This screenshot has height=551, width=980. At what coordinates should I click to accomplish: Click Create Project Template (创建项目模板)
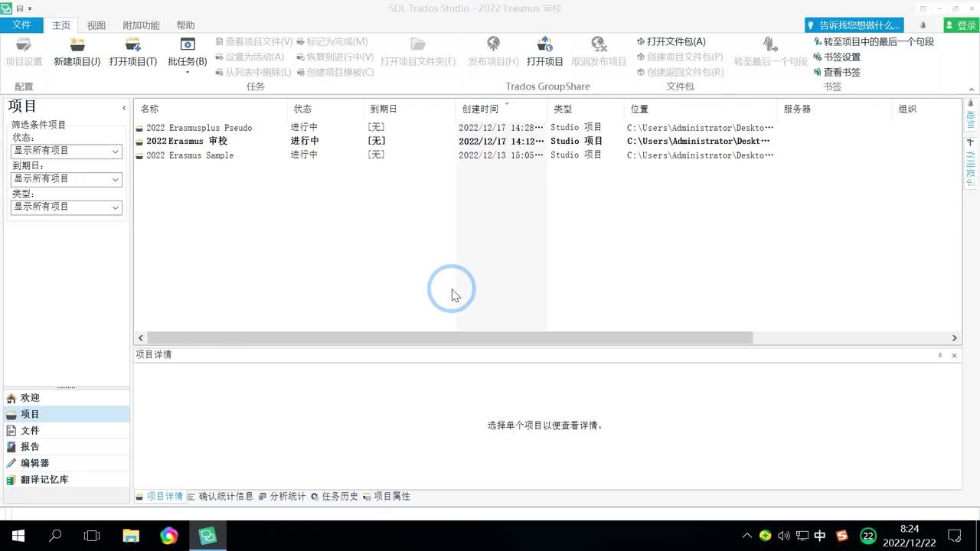click(335, 73)
